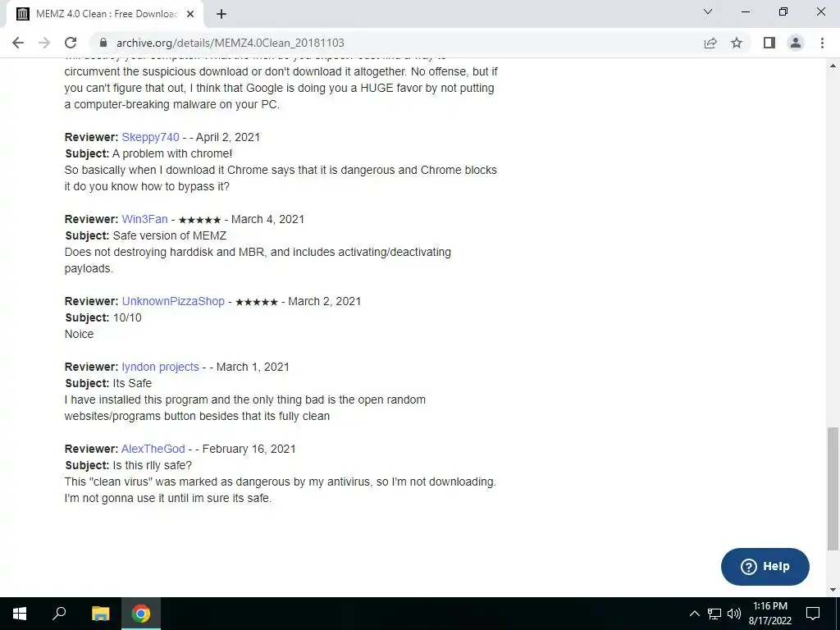The width and height of the screenshot is (840, 630).
Task: Close the MEMZ 4.0 Clean tab
Action: tap(190, 14)
